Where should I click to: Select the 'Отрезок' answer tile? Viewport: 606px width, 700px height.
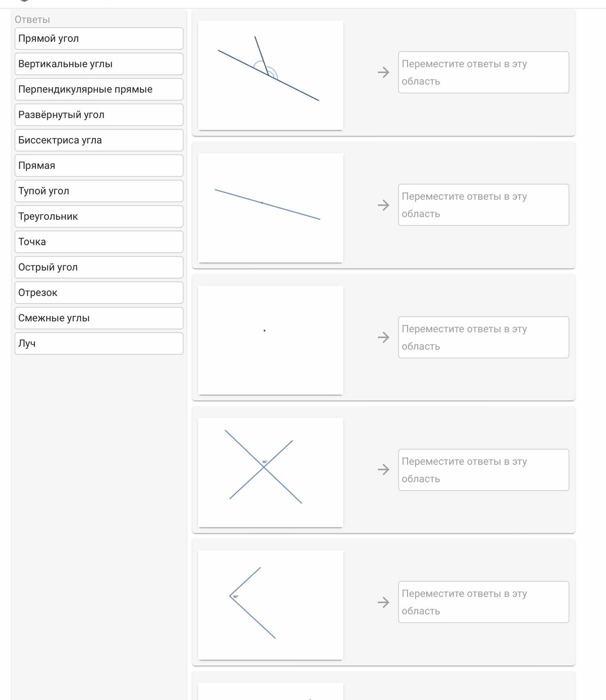99,293
